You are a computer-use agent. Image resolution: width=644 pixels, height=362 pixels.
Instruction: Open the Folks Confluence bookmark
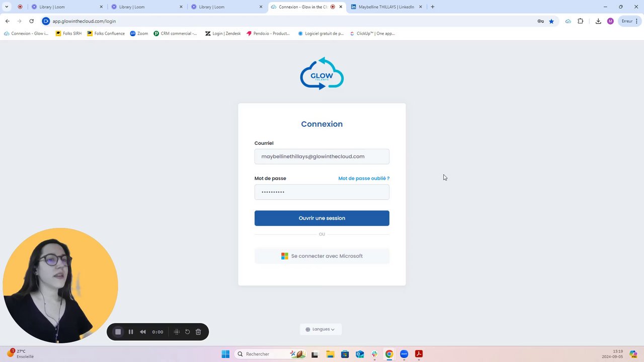point(106,34)
